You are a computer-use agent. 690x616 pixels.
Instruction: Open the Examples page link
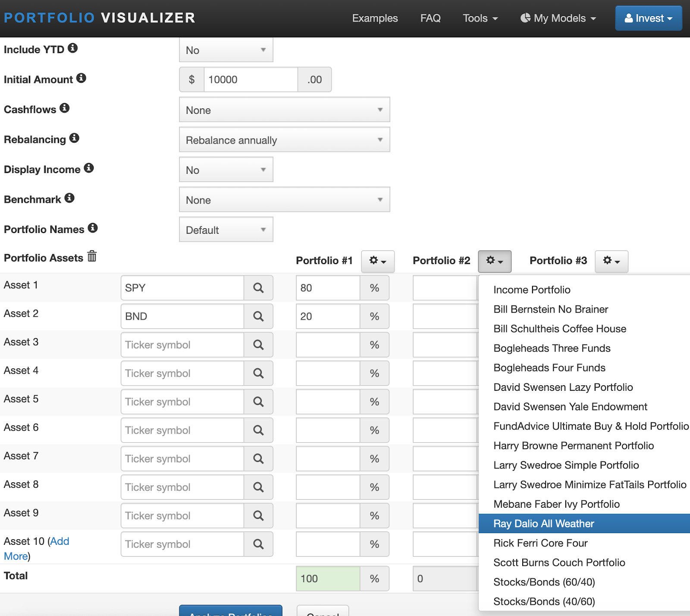pos(375,18)
